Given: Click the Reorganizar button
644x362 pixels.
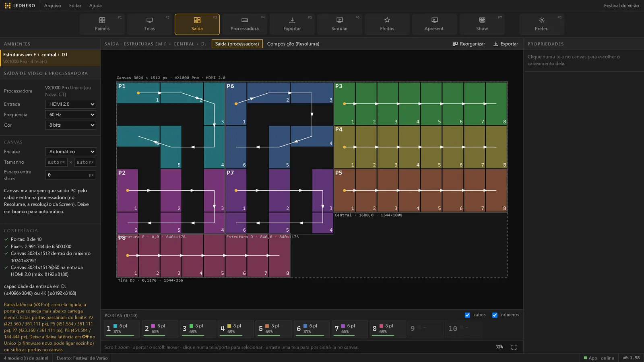Looking at the screenshot, I should [x=469, y=44].
